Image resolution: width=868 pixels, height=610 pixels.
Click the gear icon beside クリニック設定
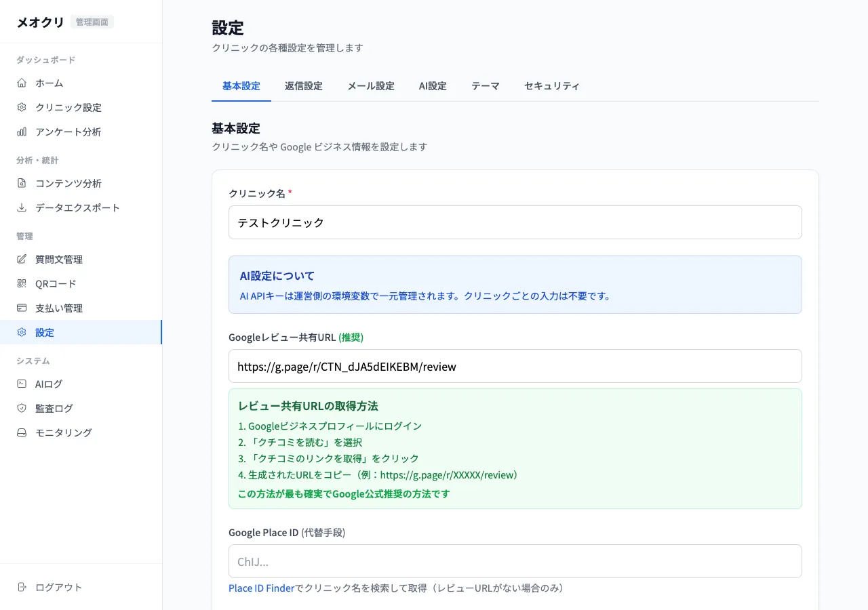tap(22, 107)
